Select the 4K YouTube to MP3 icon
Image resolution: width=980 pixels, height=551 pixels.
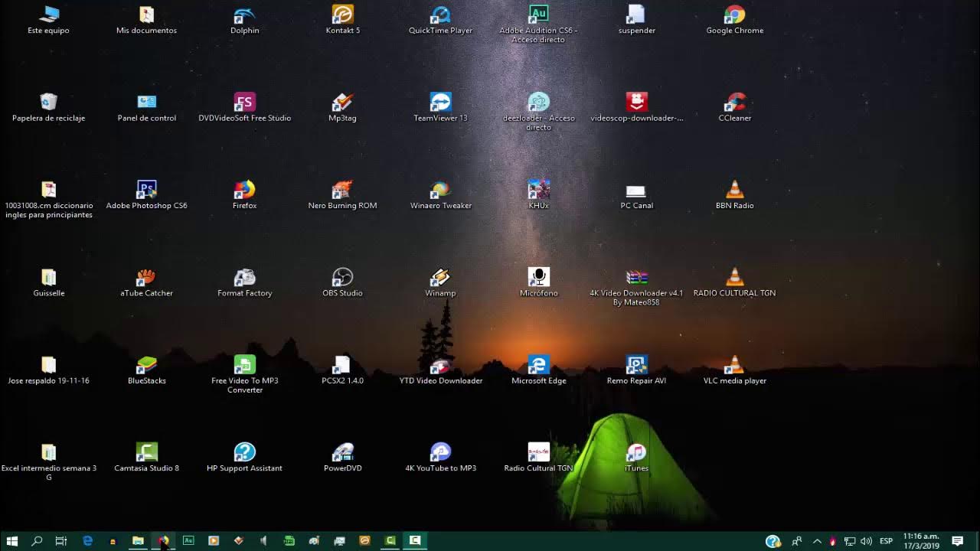[440, 457]
